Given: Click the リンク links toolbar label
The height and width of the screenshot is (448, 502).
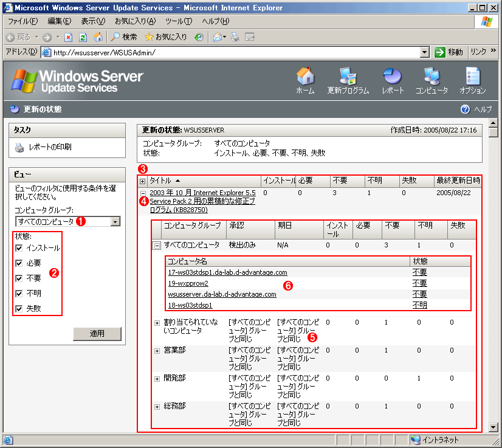Looking at the screenshot, I should 478,52.
